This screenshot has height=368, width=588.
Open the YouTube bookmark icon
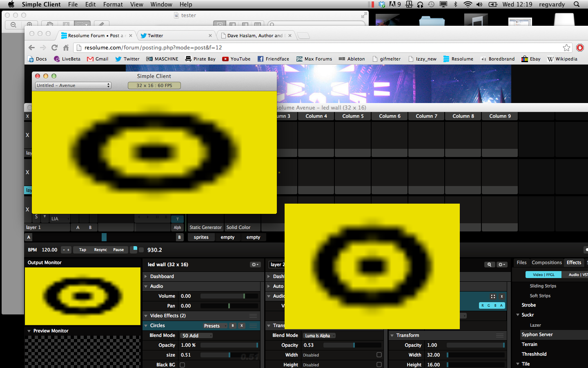(x=225, y=59)
